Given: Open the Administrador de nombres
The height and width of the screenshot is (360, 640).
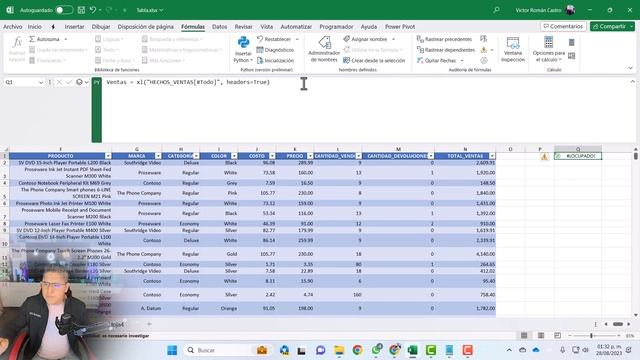Looking at the screenshot, I should point(324,49).
